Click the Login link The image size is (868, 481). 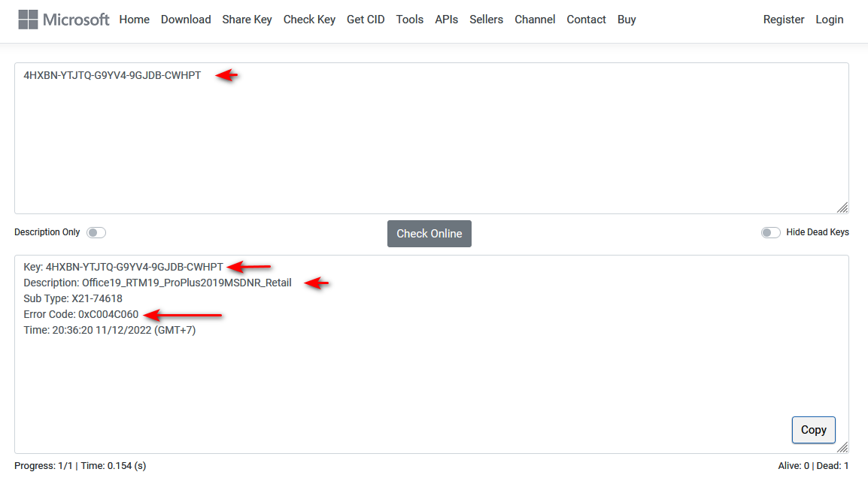pyautogui.click(x=830, y=20)
